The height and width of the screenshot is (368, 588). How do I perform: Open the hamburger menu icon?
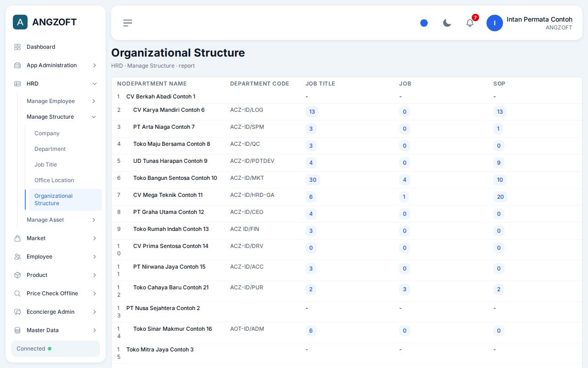[128, 23]
